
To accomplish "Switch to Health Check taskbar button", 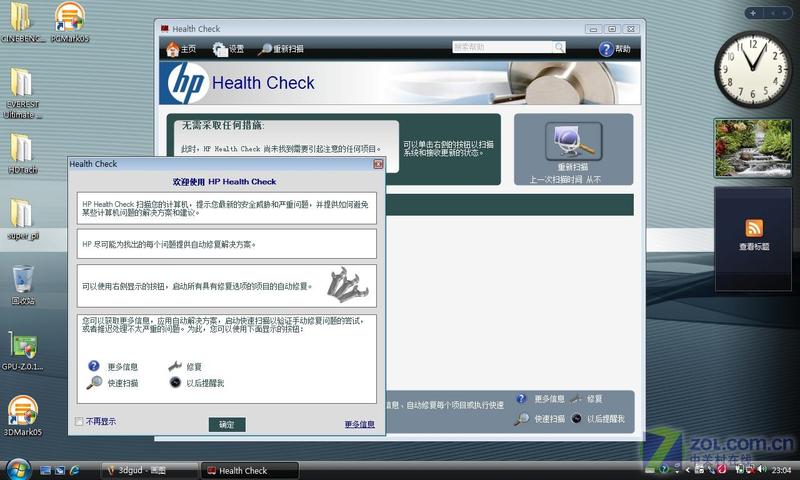I will (250, 470).
